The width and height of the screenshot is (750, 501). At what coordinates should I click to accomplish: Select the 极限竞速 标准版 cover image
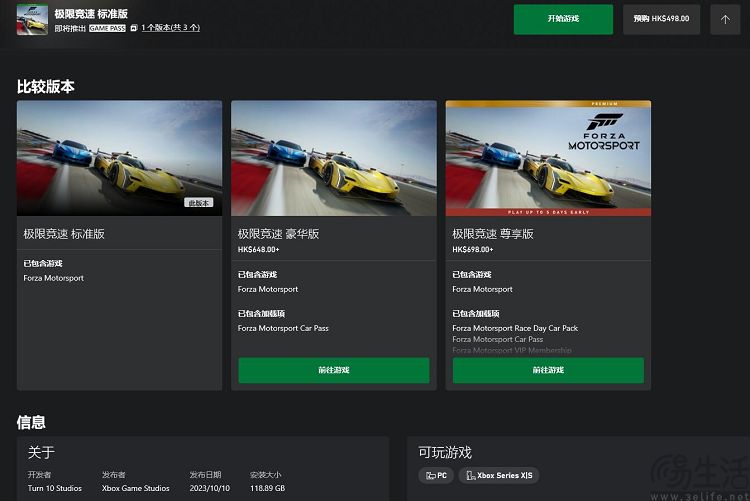120,158
